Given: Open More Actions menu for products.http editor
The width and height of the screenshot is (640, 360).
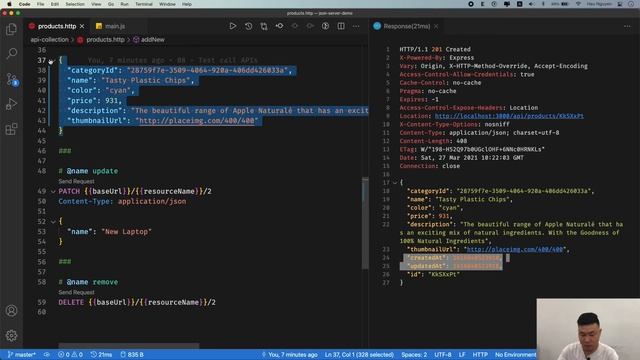Looking at the screenshot, I should click(356, 26).
